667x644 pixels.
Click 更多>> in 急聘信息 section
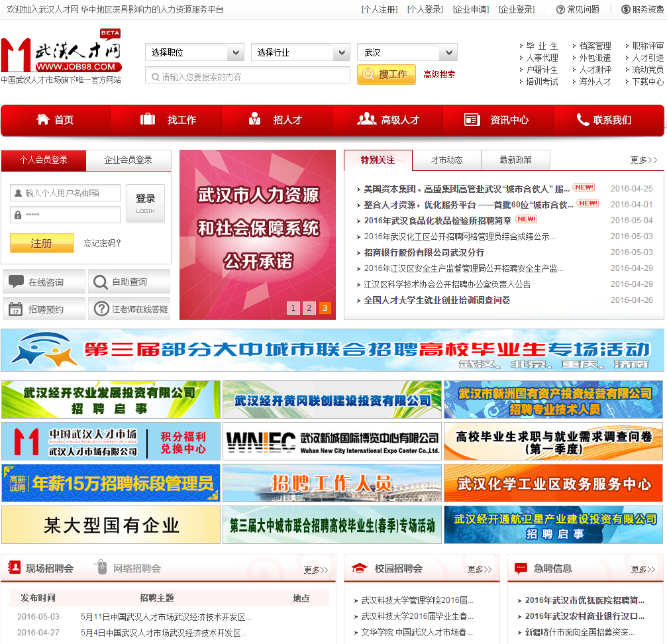[x=642, y=569]
